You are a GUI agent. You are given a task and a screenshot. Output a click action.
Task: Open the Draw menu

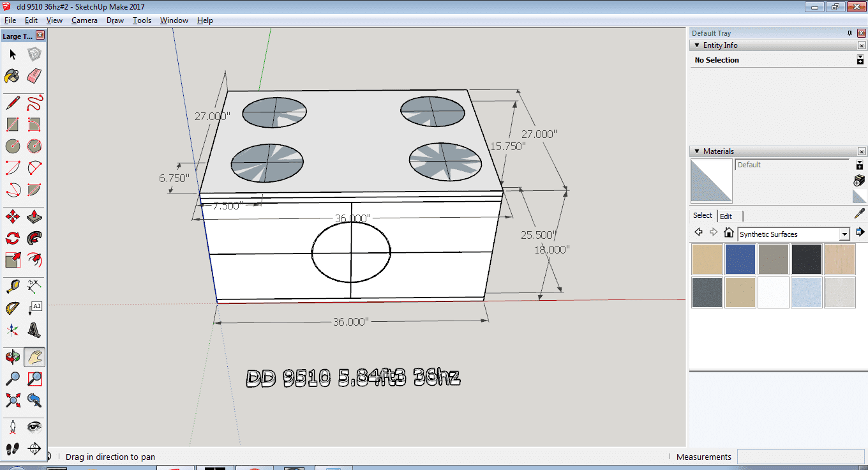(x=115, y=20)
